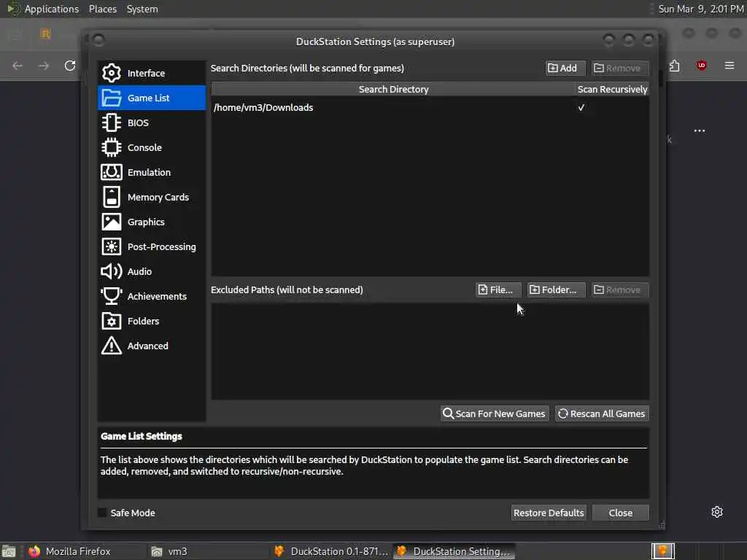The width and height of the screenshot is (747, 560).
Task: Click the Advanced warning triangle icon
Action: click(112, 346)
